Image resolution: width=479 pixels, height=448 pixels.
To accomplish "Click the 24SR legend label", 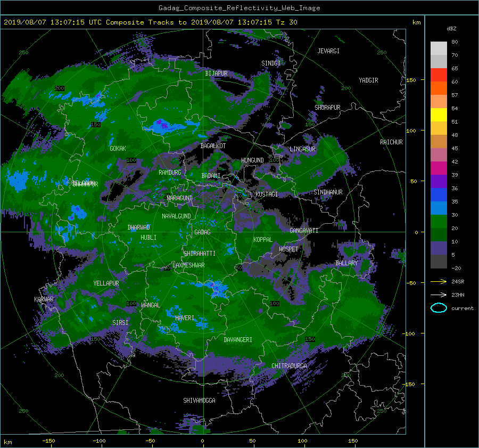I will (458, 282).
